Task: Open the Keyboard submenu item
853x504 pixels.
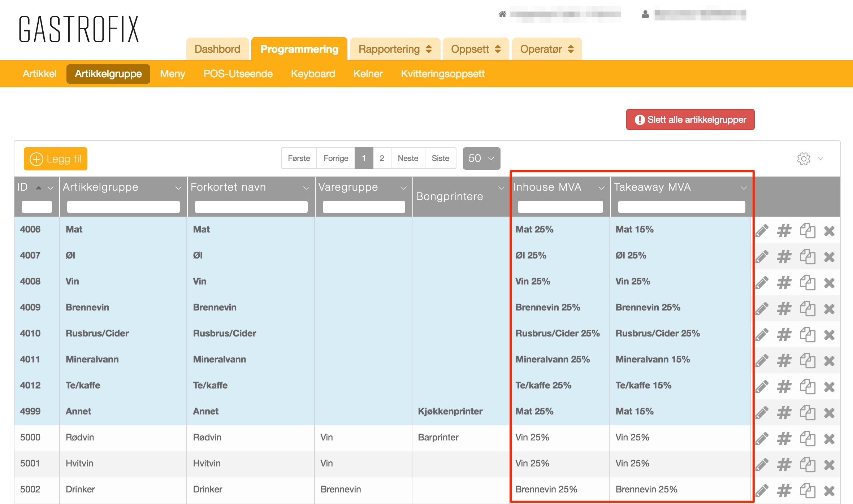Action: pos(313,74)
